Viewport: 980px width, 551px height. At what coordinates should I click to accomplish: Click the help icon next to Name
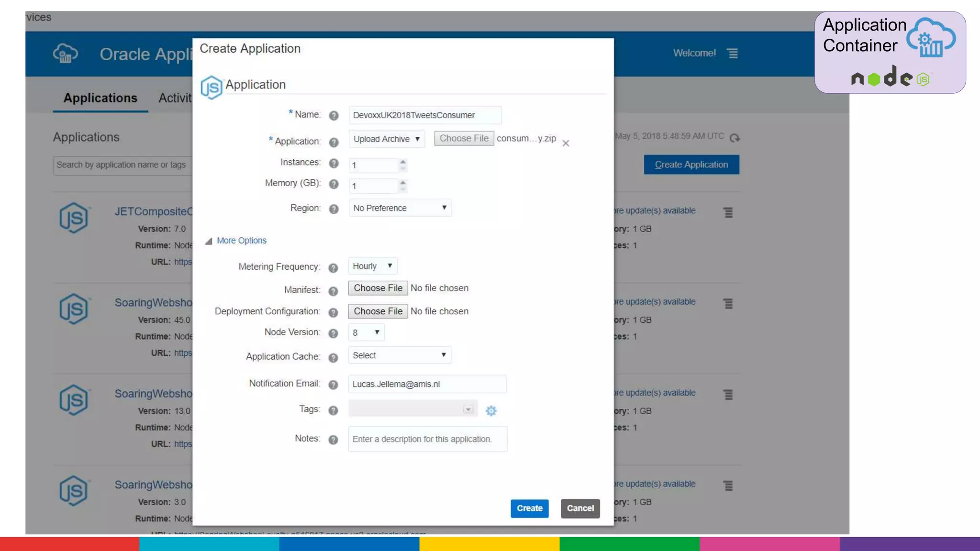tap(334, 116)
